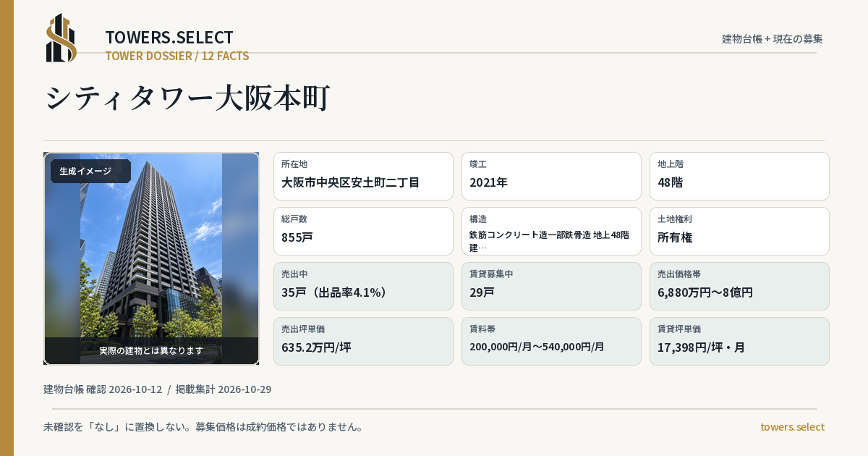This screenshot has width=868, height=456.
Task: Click the Towers.Select building logo icon
Action: pyautogui.click(x=61, y=38)
